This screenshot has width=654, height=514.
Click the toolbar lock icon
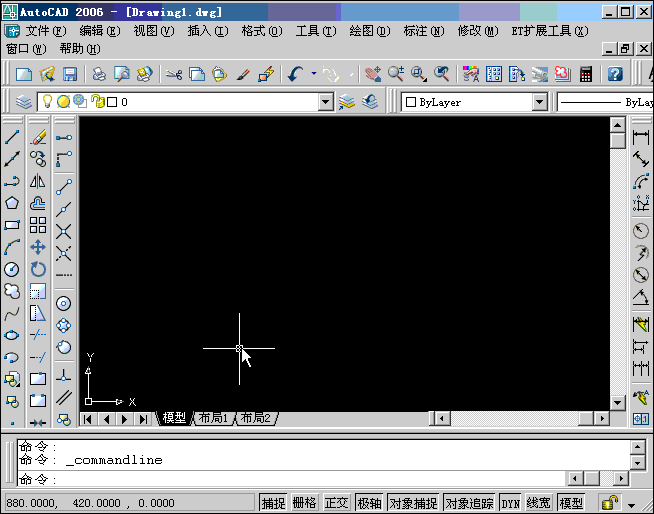point(609,503)
